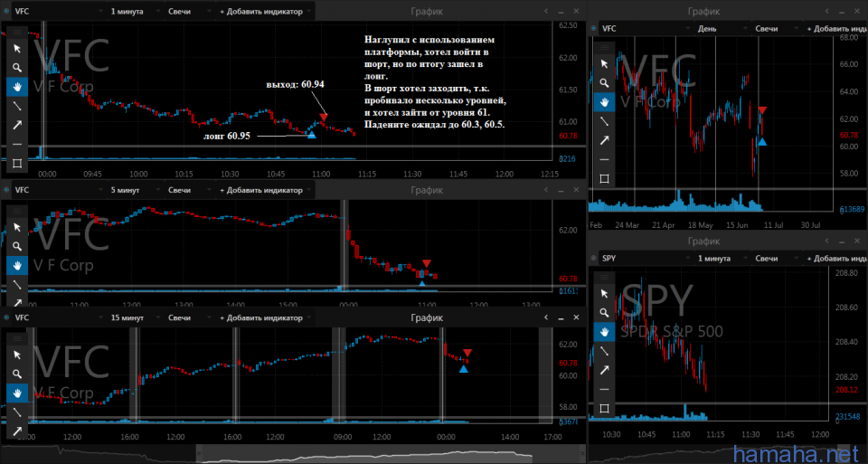Toggle the link circle of the VFC 5-minute chart
This screenshot has height=464, width=868.
(x=6, y=190)
